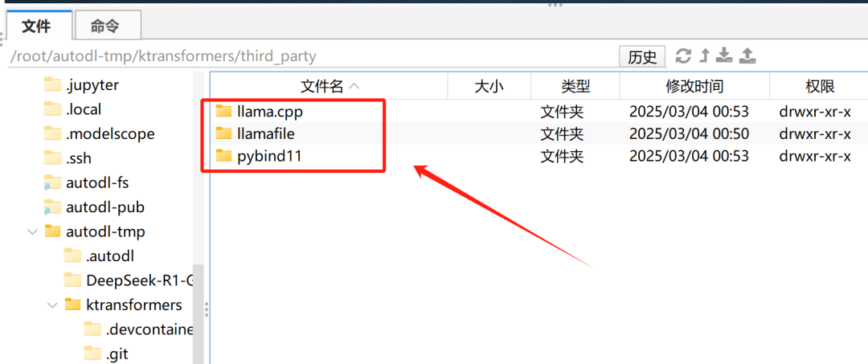Select the pybind11 folder row
The image size is (868, 364).
[534, 157]
